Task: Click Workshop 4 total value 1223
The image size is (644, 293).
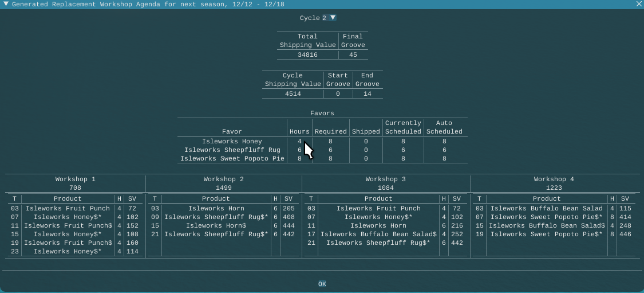Action: click(554, 188)
